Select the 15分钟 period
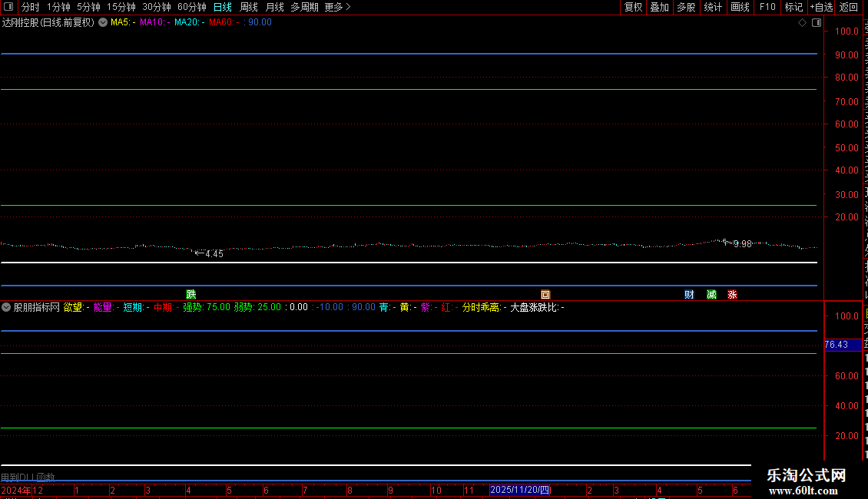868x499 pixels. click(x=121, y=7)
